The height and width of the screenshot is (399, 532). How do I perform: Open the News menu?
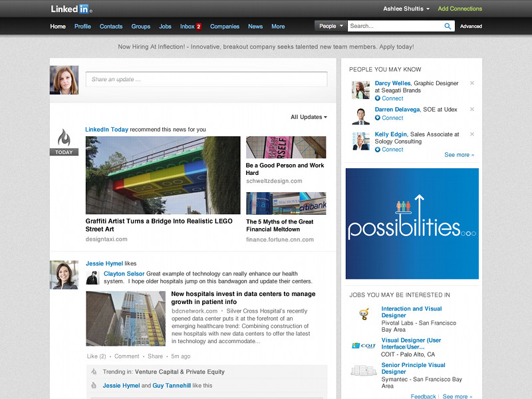255,27
